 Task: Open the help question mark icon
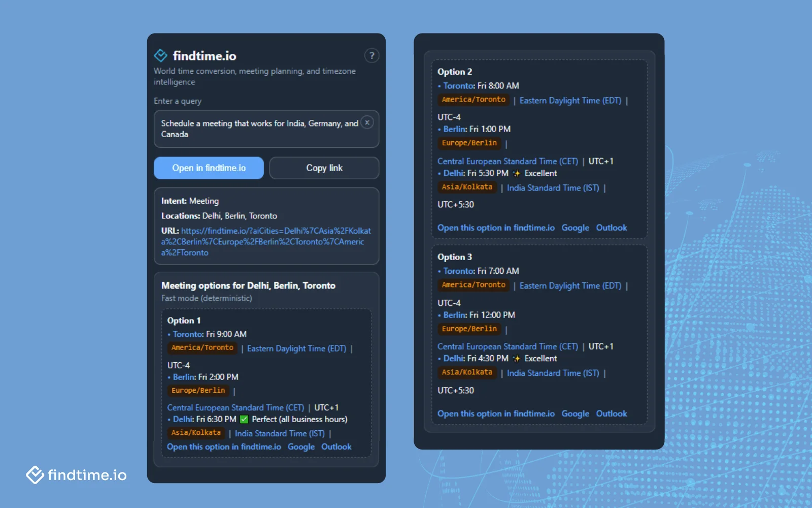(x=371, y=55)
